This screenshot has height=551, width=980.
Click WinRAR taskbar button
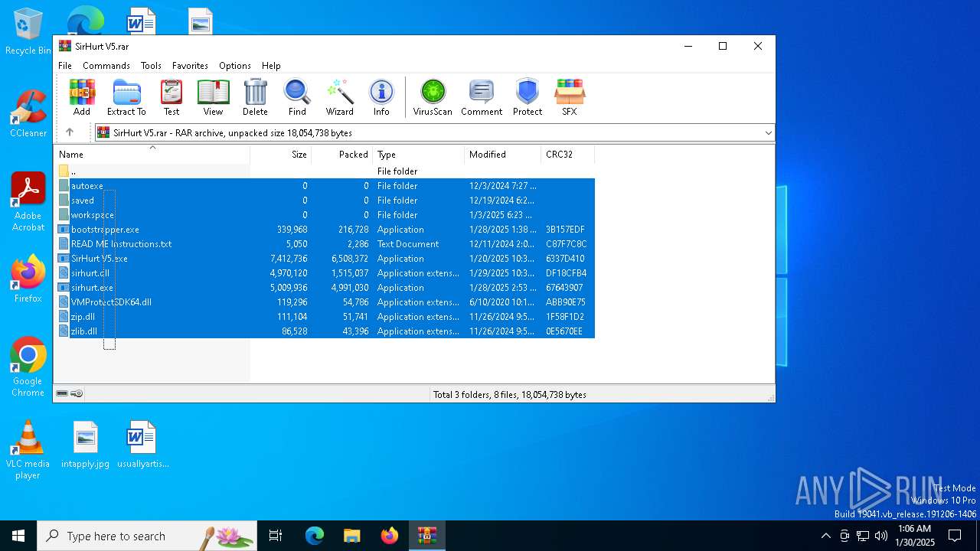[x=427, y=536]
